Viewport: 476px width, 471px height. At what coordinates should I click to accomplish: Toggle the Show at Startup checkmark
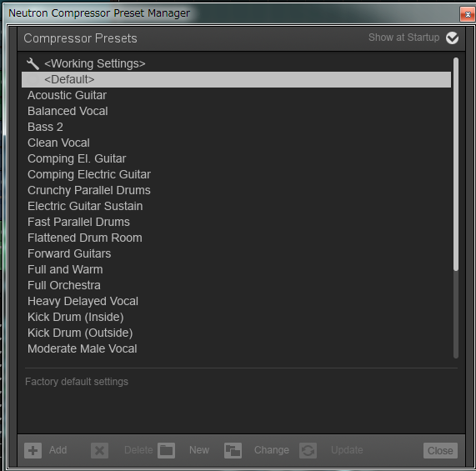(x=452, y=38)
